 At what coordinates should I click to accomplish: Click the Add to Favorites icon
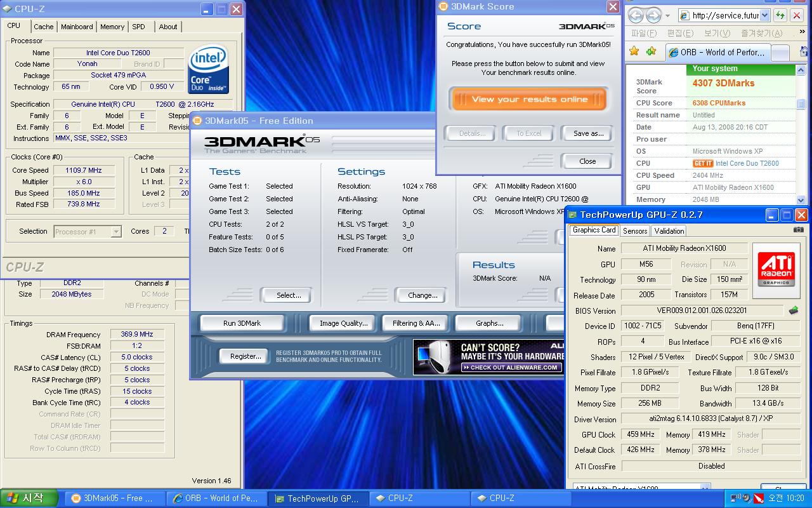click(651, 51)
